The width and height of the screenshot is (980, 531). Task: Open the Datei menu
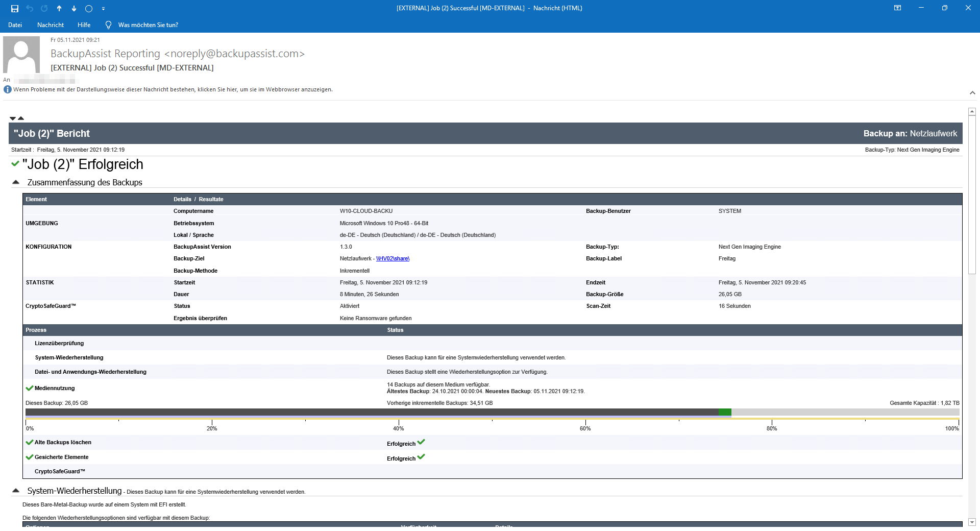[15, 25]
